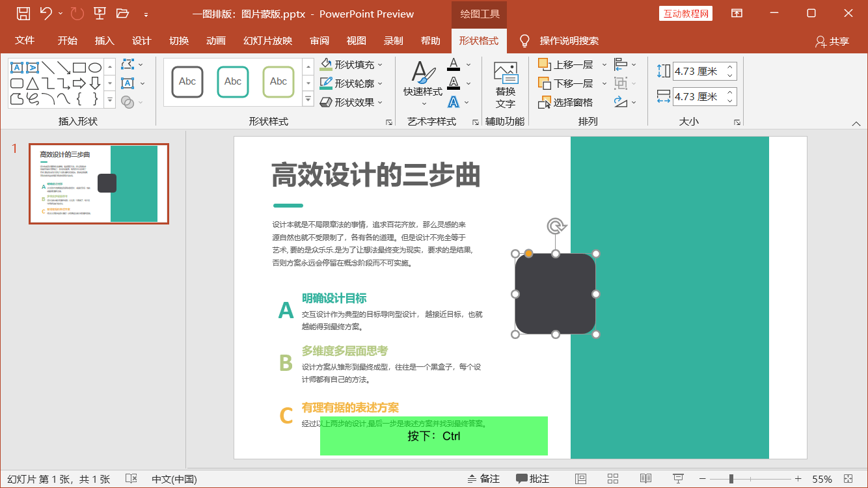
Task: Switch to the Insert (插入) tab
Action: [104, 40]
